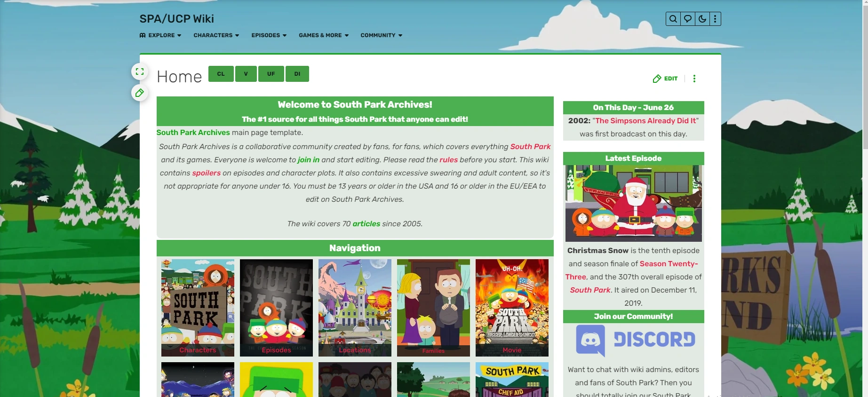The width and height of the screenshot is (868, 397).
Task: Click the floating pencil edit icon
Action: [140, 93]
